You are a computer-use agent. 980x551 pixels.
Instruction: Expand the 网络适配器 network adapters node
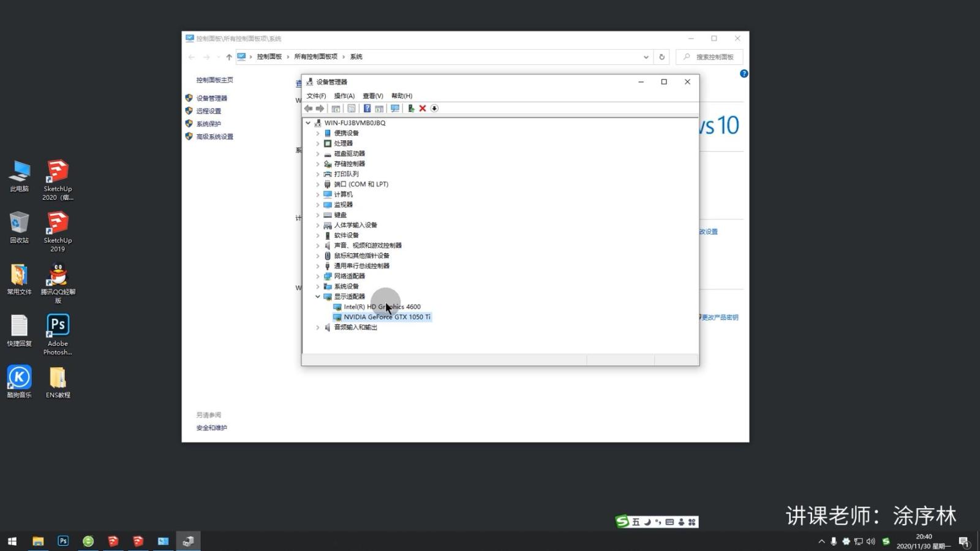pyautogui.click(x=318, y=276)
